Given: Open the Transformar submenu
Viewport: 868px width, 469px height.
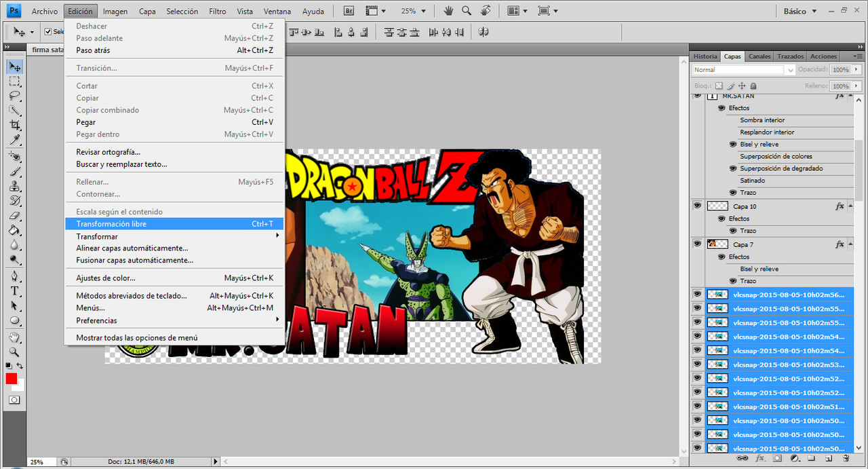Looking at the screenshot, I should pos(175,236).
